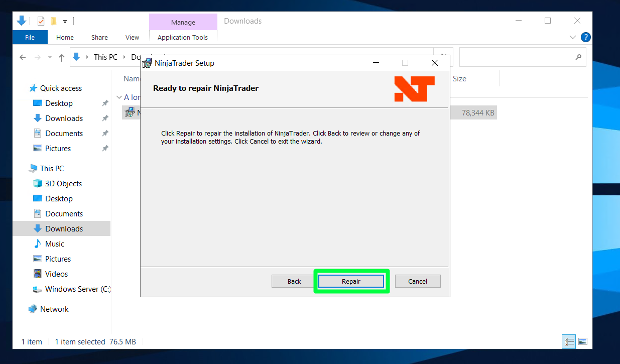Click the Explorer Help question mark icon
Image resolution: width=620 pixels, height=364 pixels.
coord(585,37)
